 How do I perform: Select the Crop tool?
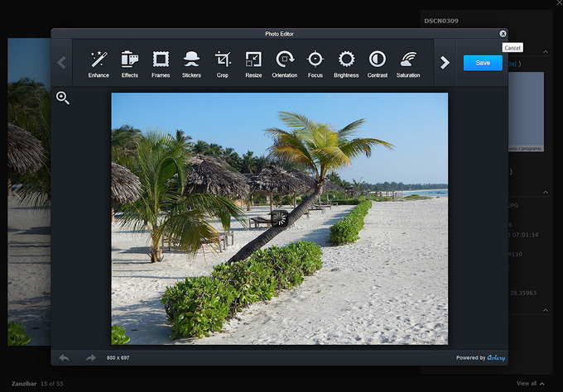click(223, 64)
